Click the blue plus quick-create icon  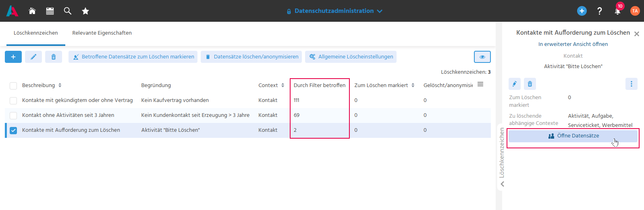pyautogui.click(x=582, y=11)
